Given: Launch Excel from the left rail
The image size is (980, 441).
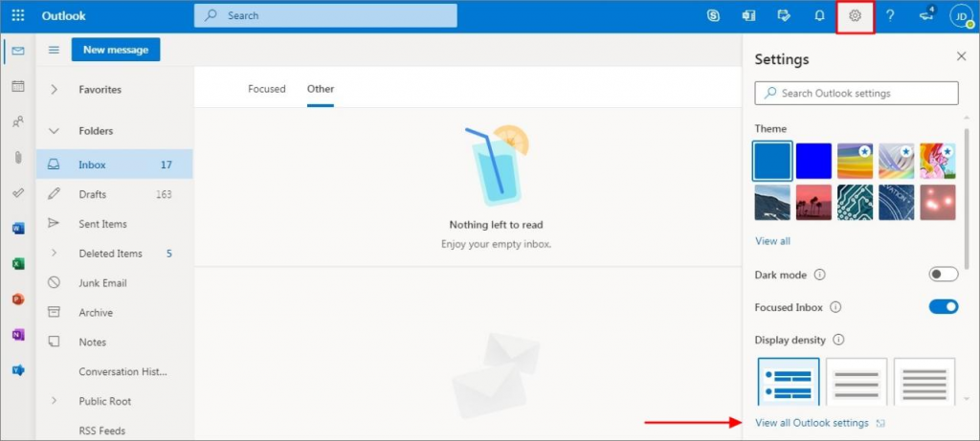Looking at the screenshot, I should pyautogui.click(x=18, y=264).
